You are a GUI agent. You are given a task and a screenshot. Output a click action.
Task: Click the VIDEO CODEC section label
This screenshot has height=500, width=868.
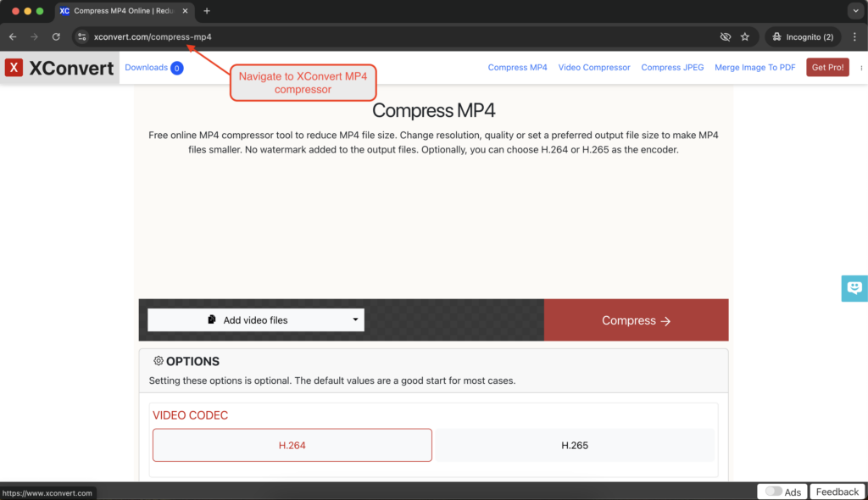tap(190, 415)
